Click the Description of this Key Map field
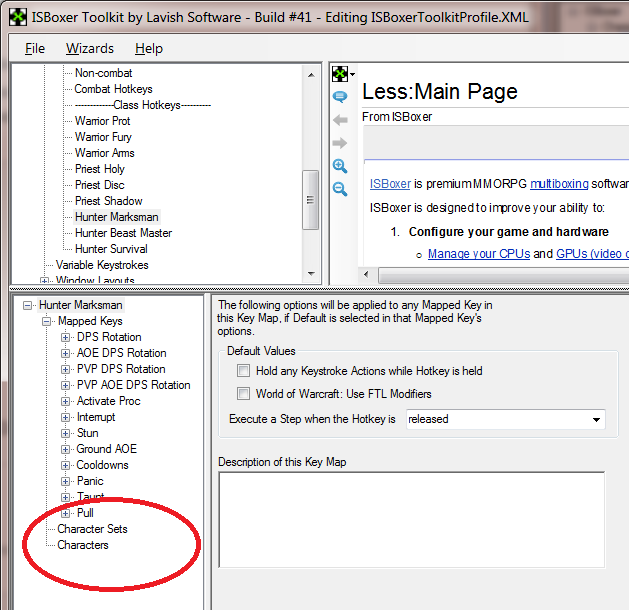Viewport: 629px width, 610px height. point(412,520)
